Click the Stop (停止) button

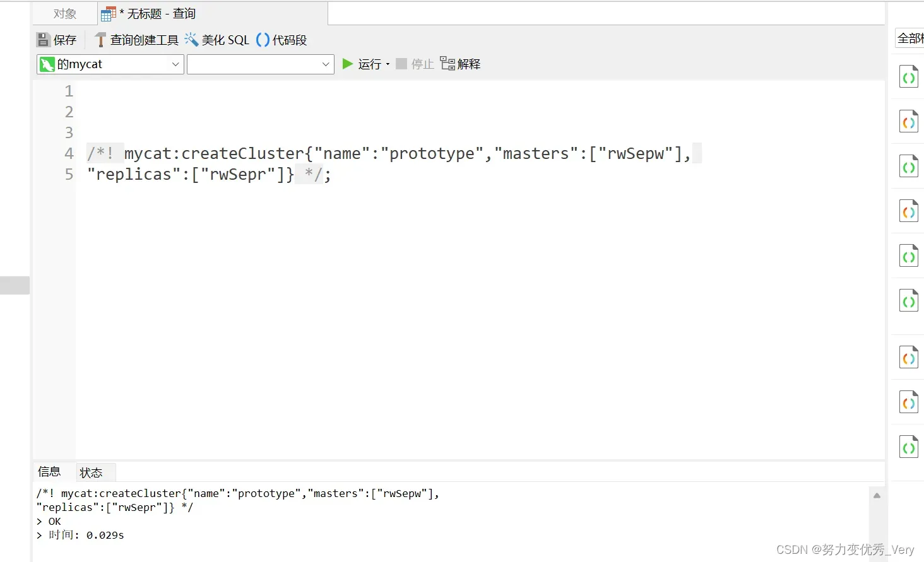click(x=415, y=64)
